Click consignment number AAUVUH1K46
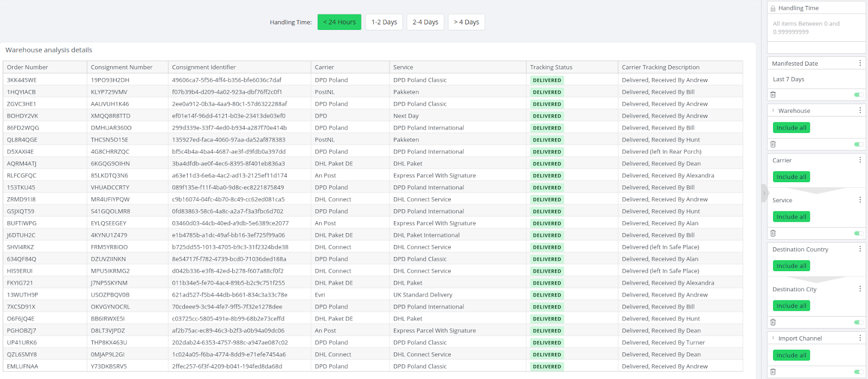868x379 pixels. (x=110, y=104)
